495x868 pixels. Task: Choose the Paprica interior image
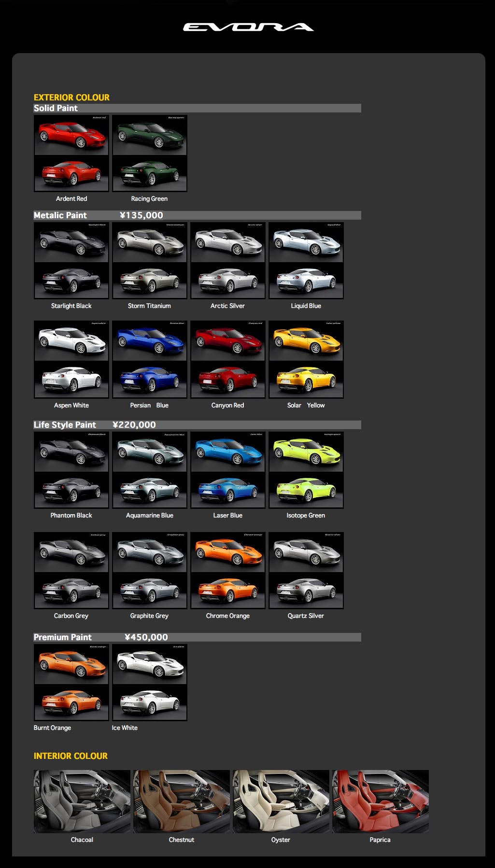381,801
